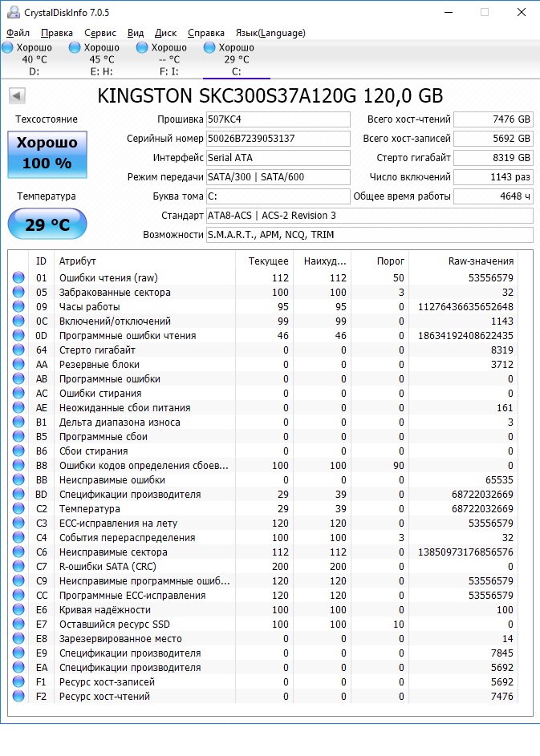Click status orb for attribute 05 row
Image resolution: width=540 pixels, height=756 pixels.
pyautogui.click(x=18, y=292)
